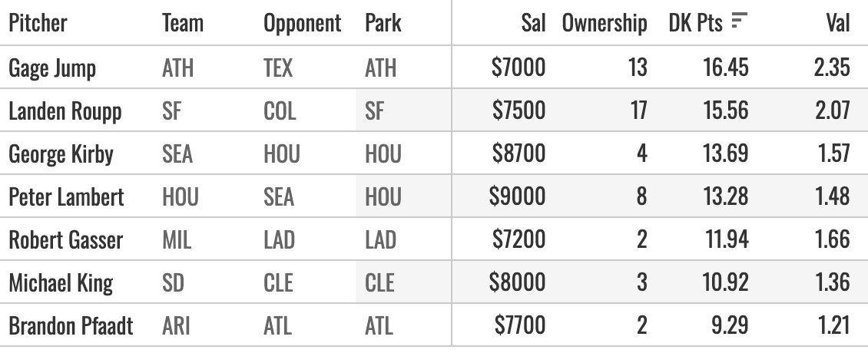Sort by Sal column header
Image resolution: width=868 pixels, height=353 pixels.
click(533, 23)
